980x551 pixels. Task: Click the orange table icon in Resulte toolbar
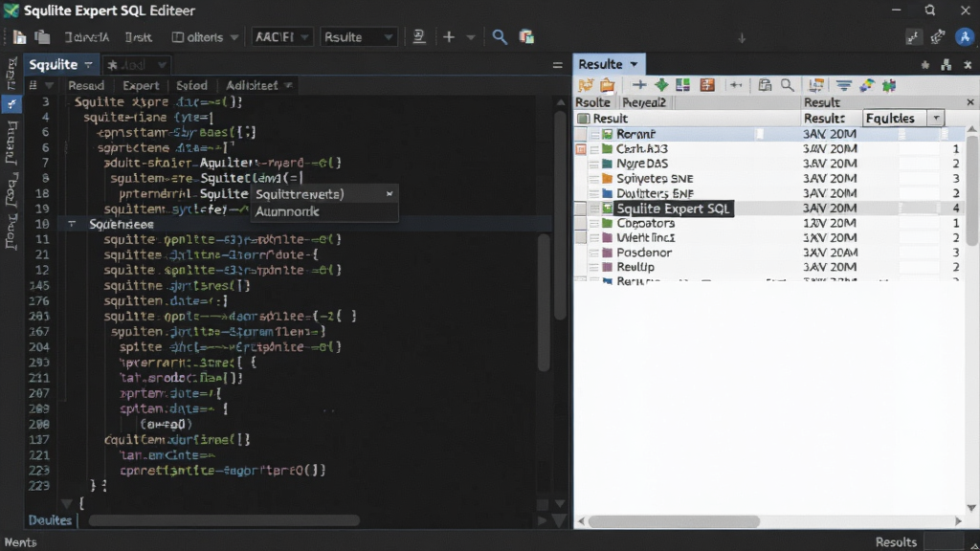707,85
